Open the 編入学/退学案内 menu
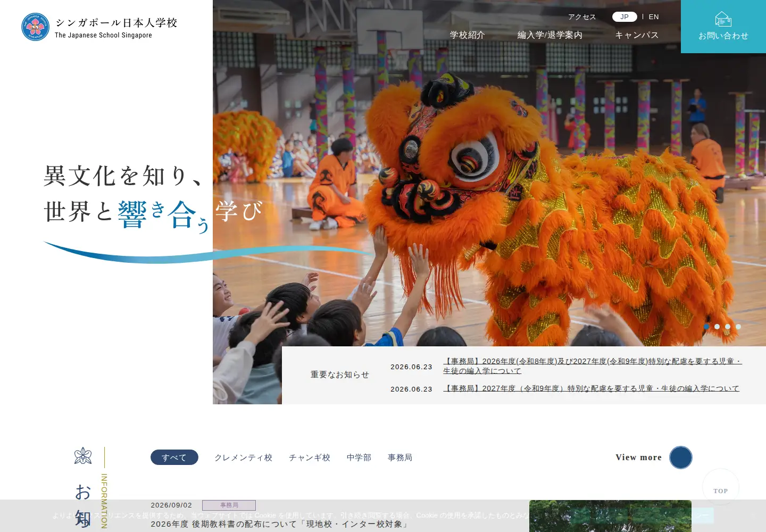The width and height of the screenshot is (766, 532). point(550,35)
